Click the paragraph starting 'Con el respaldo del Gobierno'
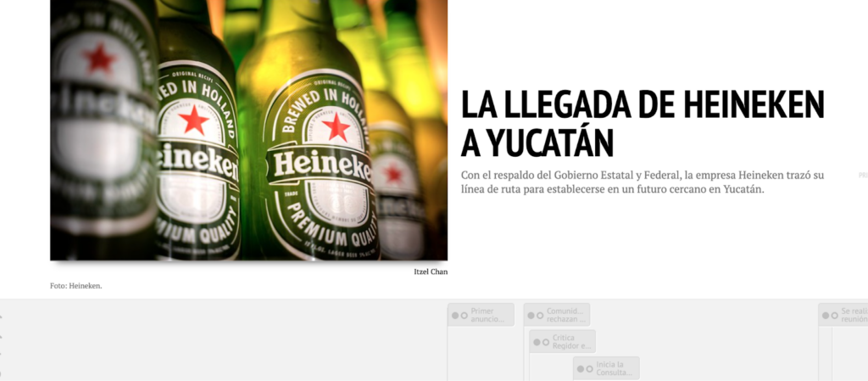Image resolution: width=868 pixels, height=381 pixels. 643,182
